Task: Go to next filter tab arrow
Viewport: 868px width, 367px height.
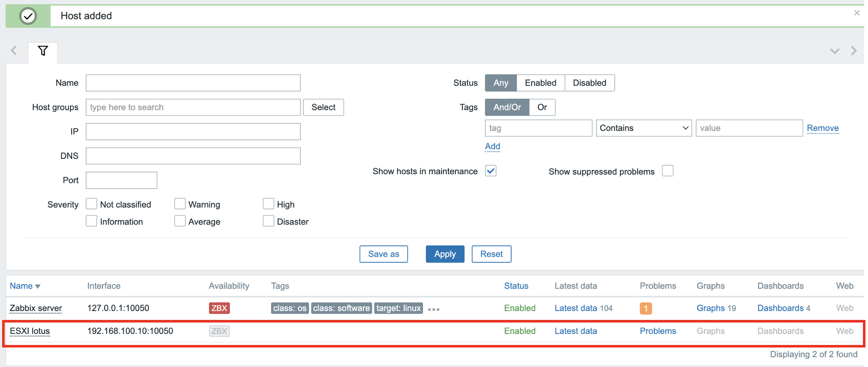Action: [854, 51]
